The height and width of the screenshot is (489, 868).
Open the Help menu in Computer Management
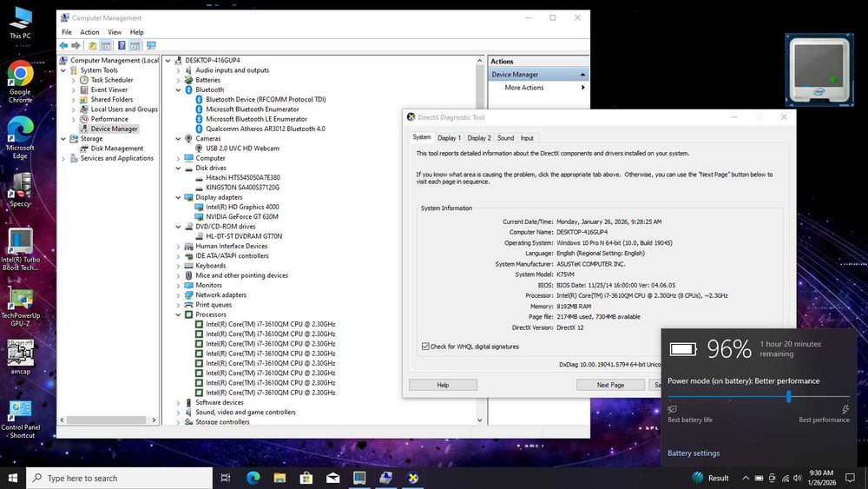tap(137, 32)
